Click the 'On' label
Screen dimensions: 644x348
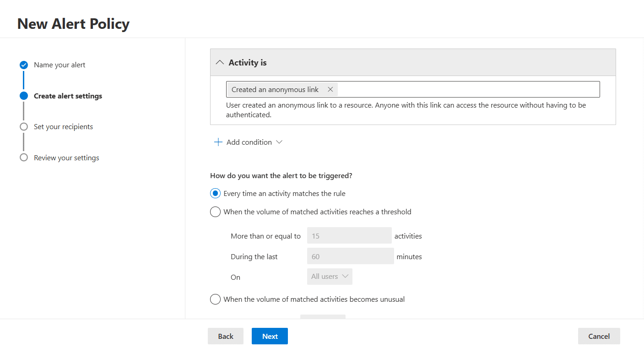pyautogui.click(x=235, y=277)
